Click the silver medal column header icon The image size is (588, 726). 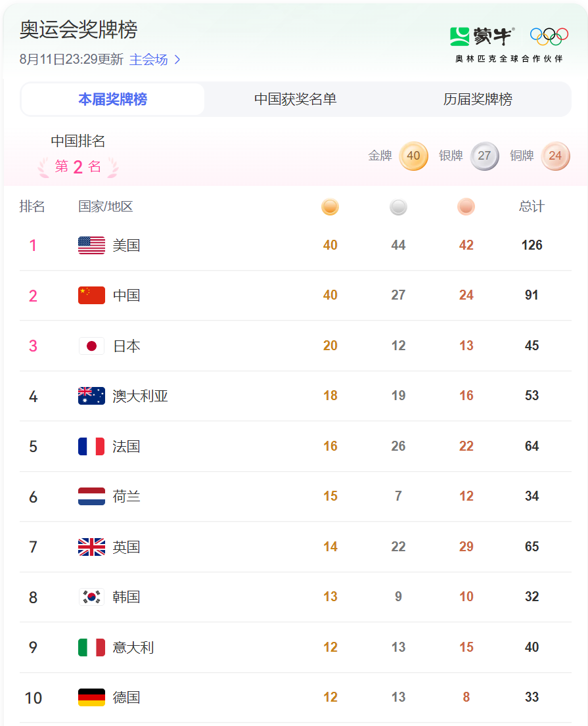(x=398, y=207)
